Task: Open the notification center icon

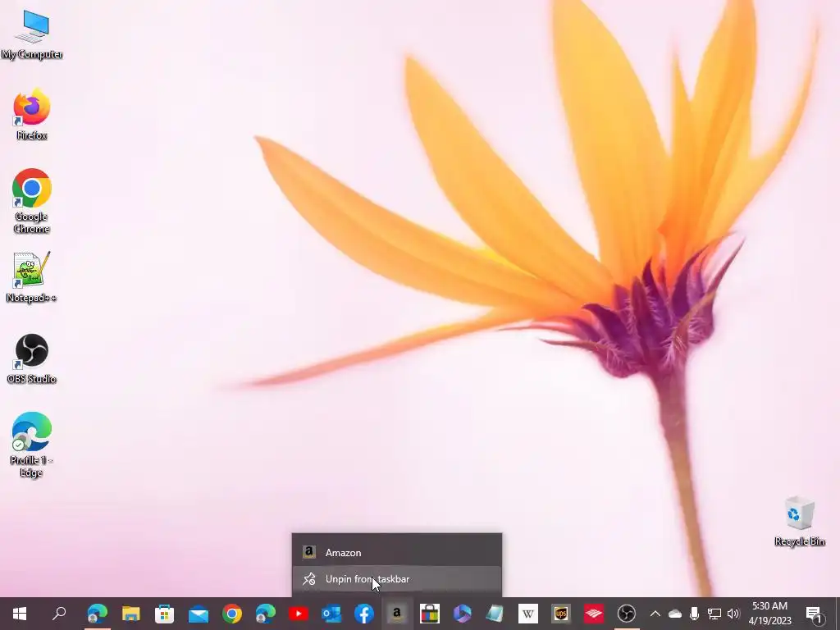Action: point(814,614)
